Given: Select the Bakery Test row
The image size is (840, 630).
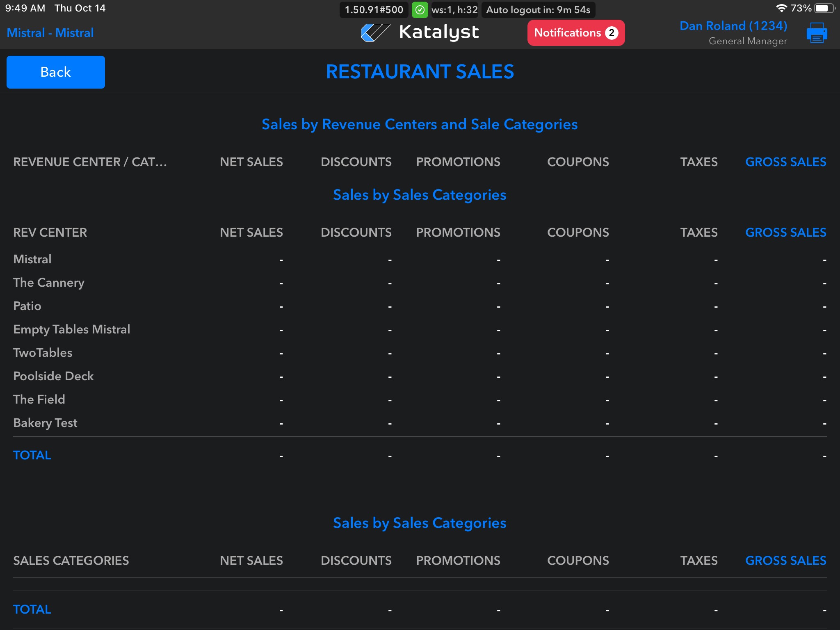Looking at the screenshot, I should (x=45, y=423).
